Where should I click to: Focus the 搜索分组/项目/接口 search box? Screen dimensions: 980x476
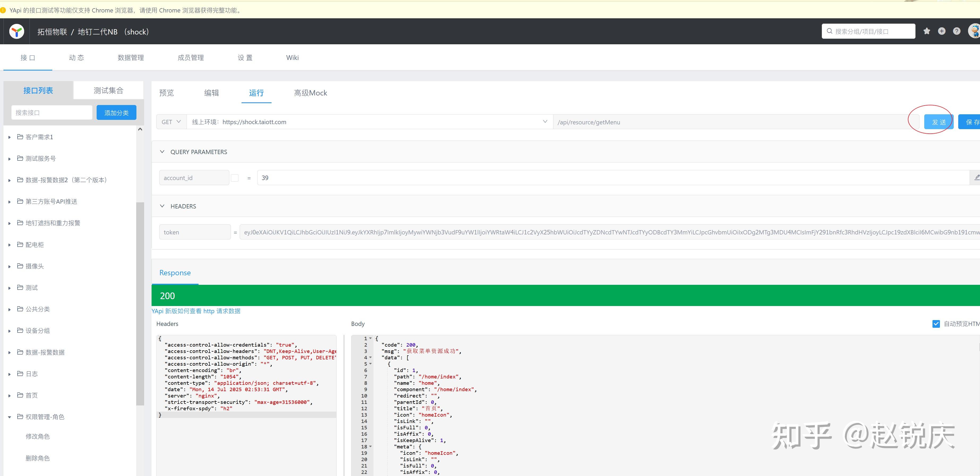(869, 31)
